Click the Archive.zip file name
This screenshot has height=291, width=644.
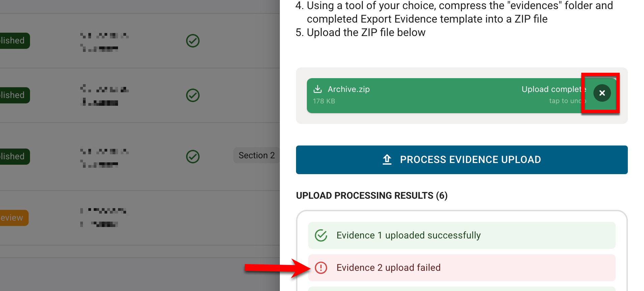(349, 89)
